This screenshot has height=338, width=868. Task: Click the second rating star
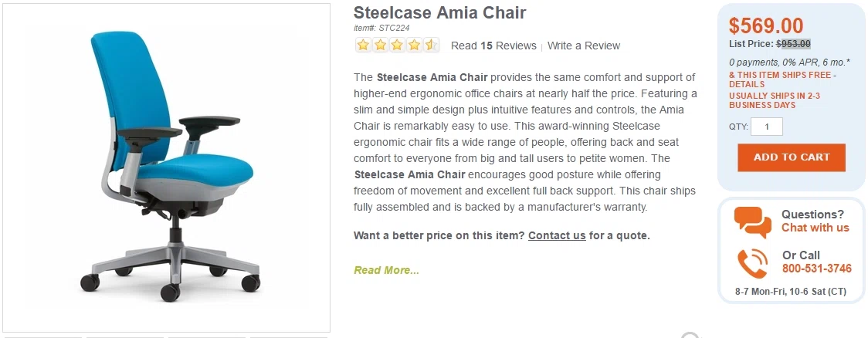[380, 46]
